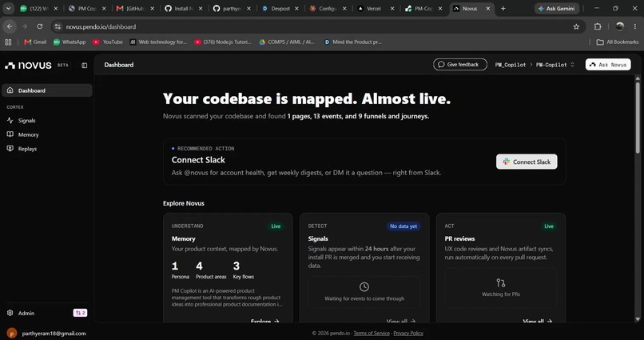Viewport: 644px width, 340px height.
Task: Click the clock icon in the Signals card
Action: tap(364, 286)
